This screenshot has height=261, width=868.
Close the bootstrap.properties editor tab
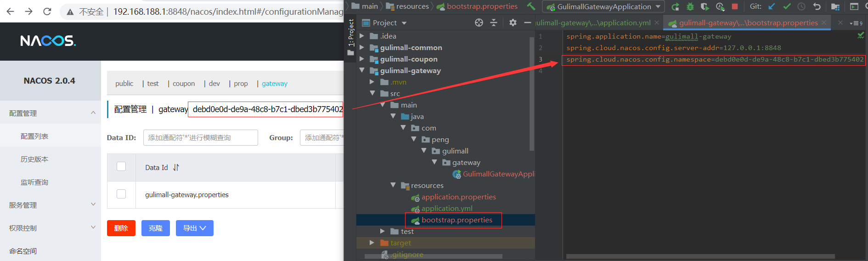pos(824,23)
